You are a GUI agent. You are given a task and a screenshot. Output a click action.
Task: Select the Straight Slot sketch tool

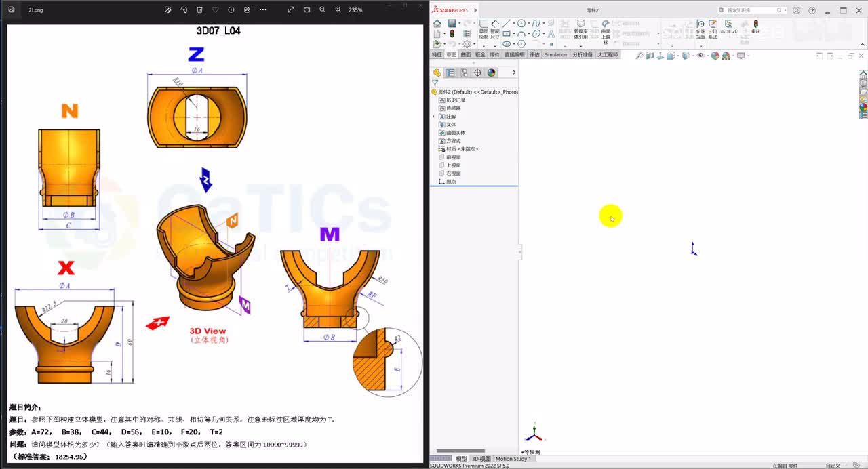click(x=506, y=44)
